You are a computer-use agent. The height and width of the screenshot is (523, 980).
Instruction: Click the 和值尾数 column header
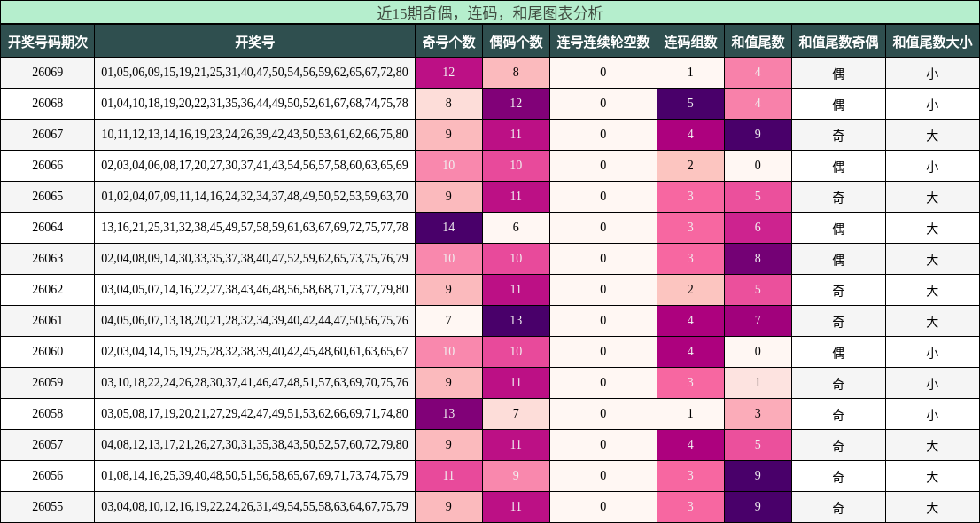(758, 39)
